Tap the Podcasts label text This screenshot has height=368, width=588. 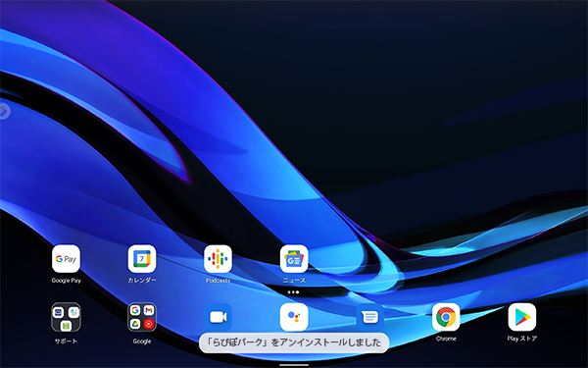218,280
